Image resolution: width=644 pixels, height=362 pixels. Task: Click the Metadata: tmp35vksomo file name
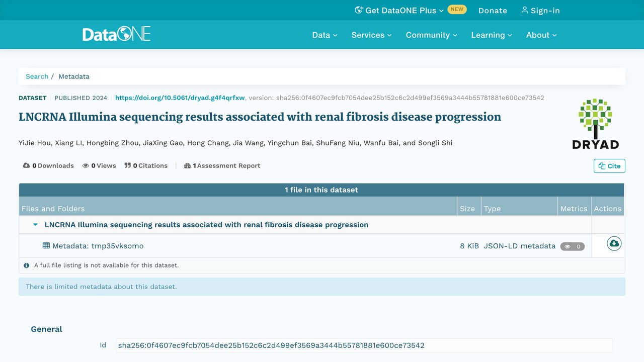point(98,246)
